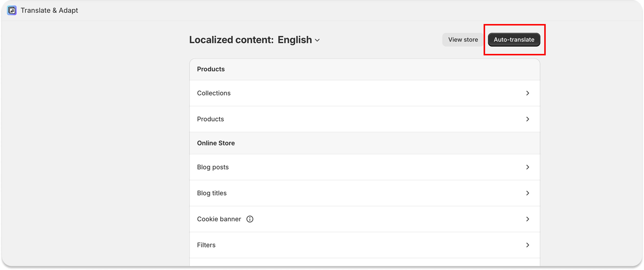The image size is (644, 270).
Task: Click the chevron arrow on Filters row
Action: 528,245
